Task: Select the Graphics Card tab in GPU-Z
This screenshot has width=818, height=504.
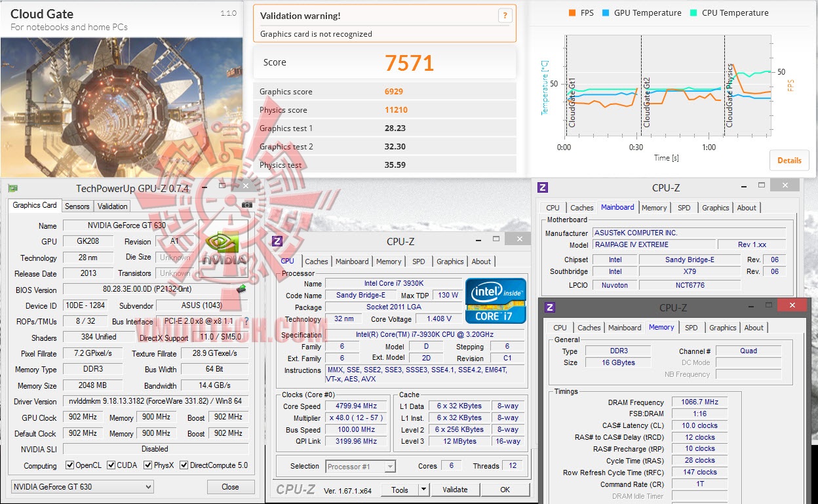Action: [35, 205]
